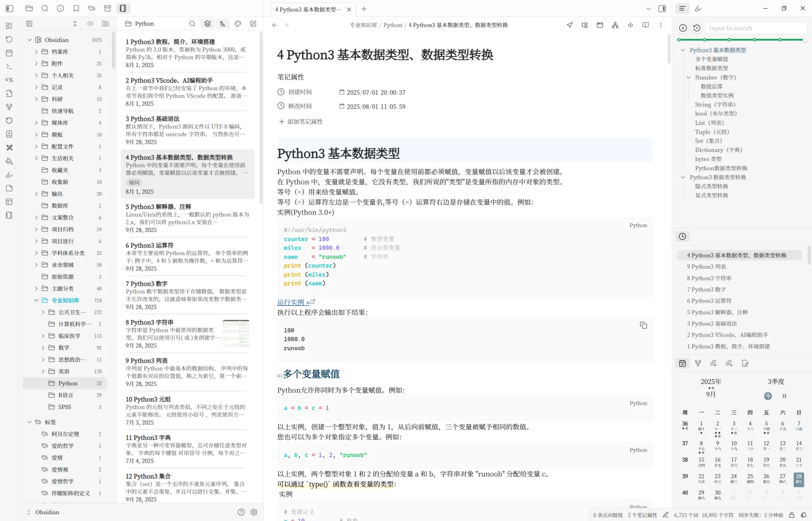Open the bookmarks panel icon

pos(76,8)
